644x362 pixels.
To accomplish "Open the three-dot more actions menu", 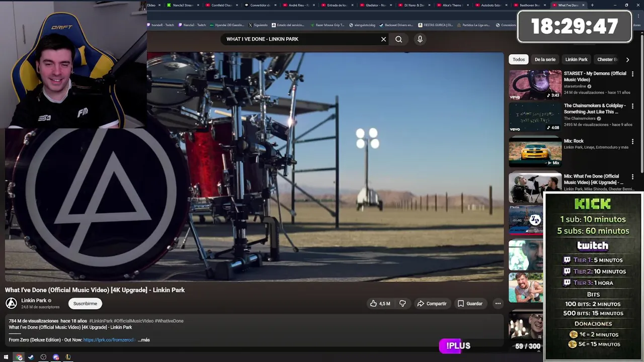I will point(498,304).
